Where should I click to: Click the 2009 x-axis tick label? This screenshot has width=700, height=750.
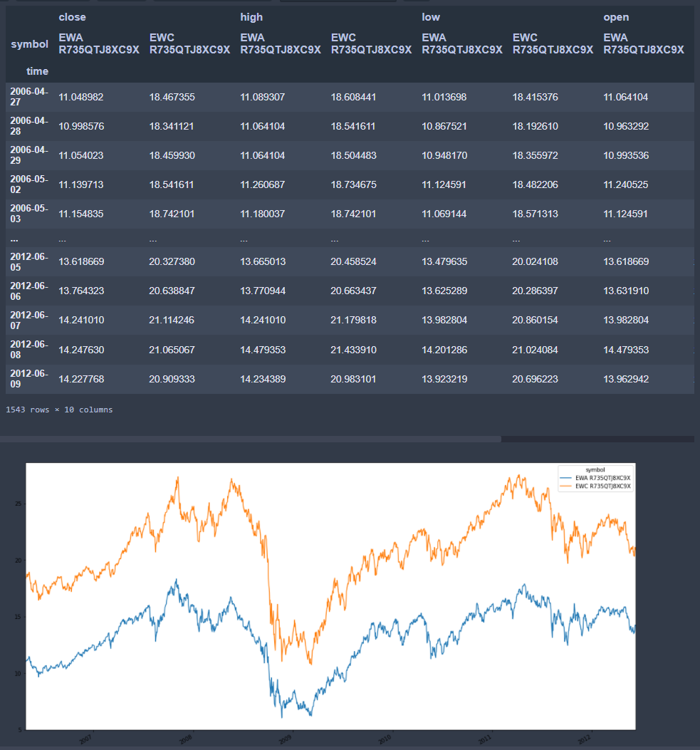pyautogui.click(x=284, y=739)
